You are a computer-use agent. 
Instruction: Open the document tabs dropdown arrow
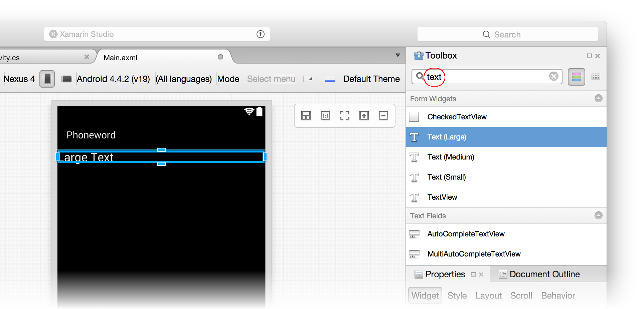397,56
